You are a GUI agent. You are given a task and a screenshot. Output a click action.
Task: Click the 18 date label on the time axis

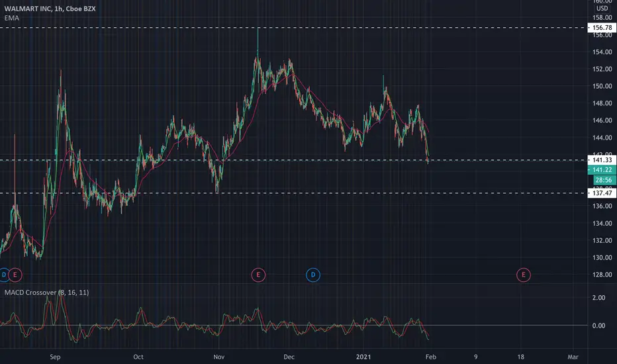pyautogui.click(x=520, y=357)
